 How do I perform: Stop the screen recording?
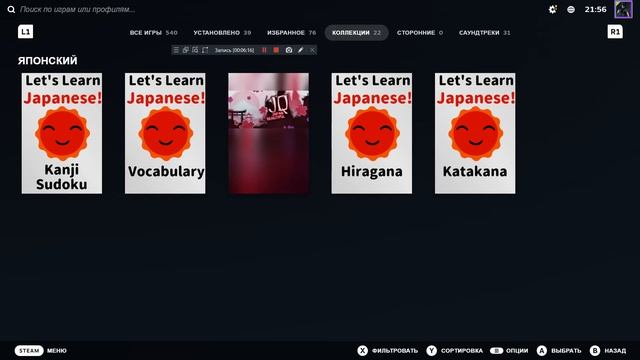click(x=276, y=50)
